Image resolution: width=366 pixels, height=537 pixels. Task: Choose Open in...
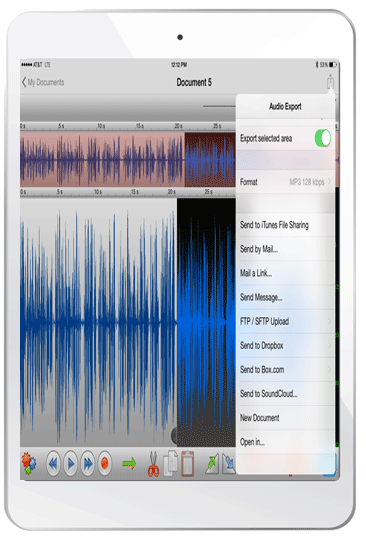[285, 442]
